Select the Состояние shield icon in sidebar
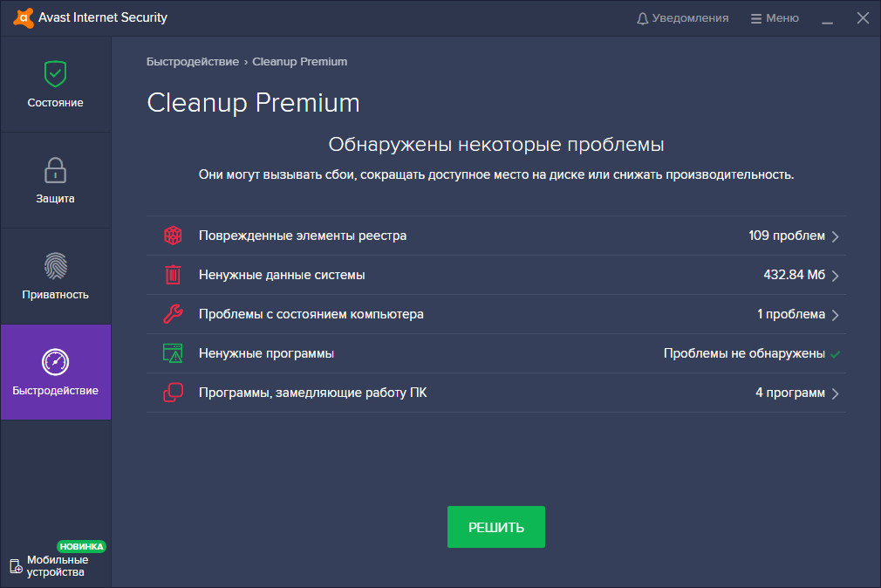 [x=55, y=74]
